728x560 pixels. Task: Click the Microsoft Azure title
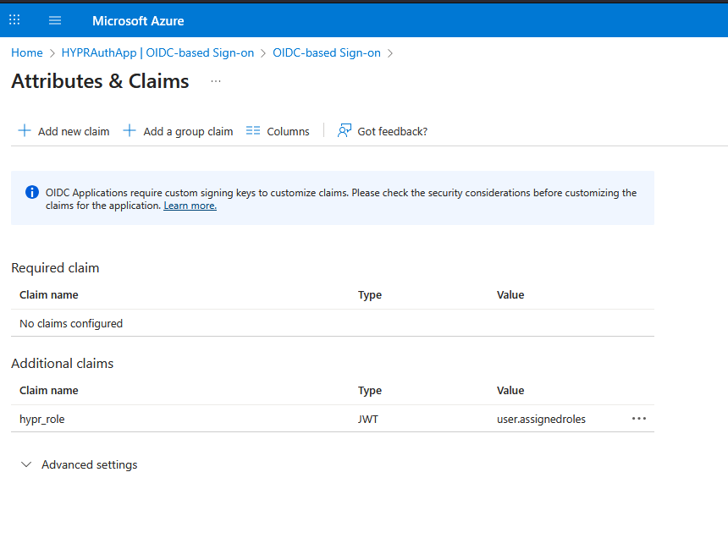(x=138, y=21)
